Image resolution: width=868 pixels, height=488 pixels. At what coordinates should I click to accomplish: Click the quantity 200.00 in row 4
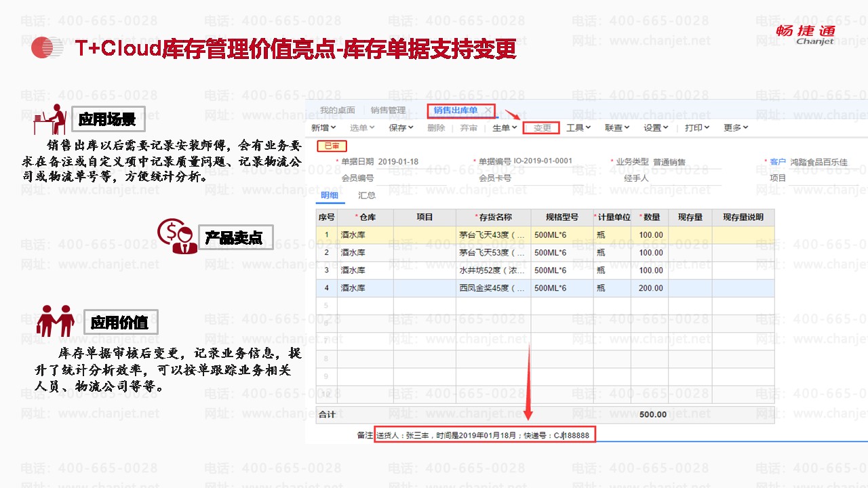pos(650,288)
